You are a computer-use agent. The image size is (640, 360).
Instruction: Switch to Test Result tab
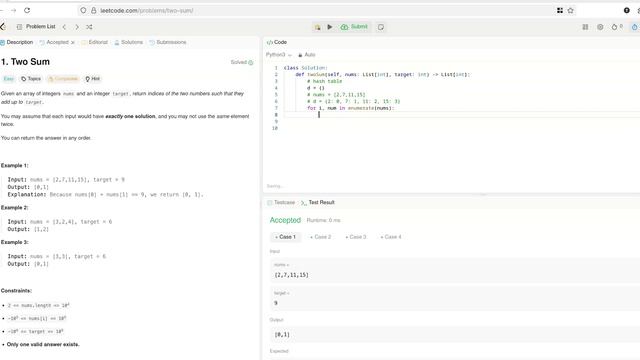pos(318,202)
